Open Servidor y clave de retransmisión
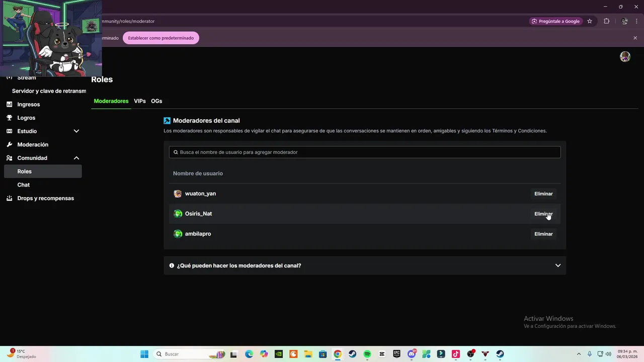The image size is (644, 362). click(49, 91)
